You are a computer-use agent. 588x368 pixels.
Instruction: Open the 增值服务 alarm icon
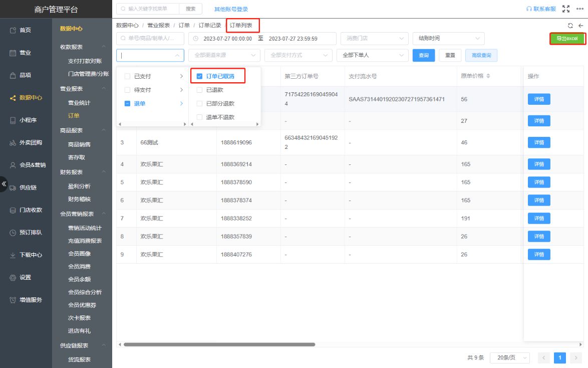click(13, 300)
